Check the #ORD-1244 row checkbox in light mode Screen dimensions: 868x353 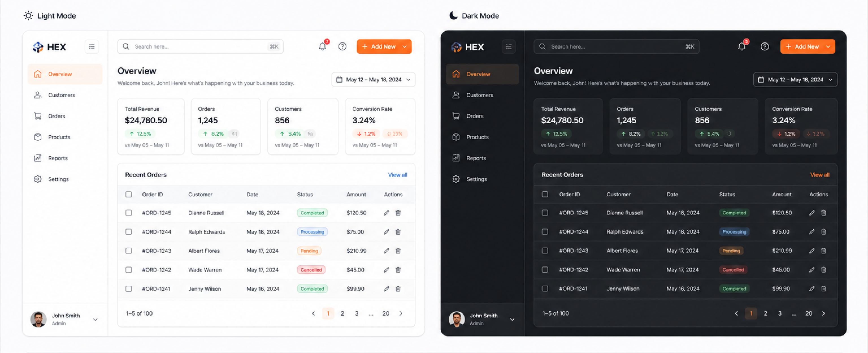point(129,232)
